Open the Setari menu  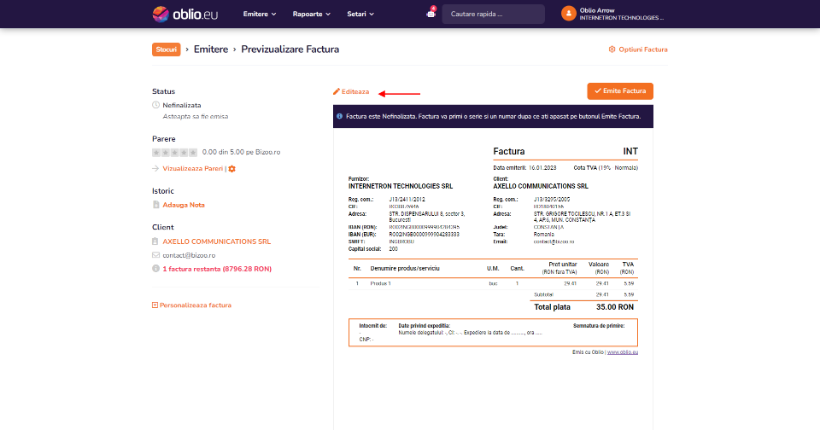pos(360,14)
